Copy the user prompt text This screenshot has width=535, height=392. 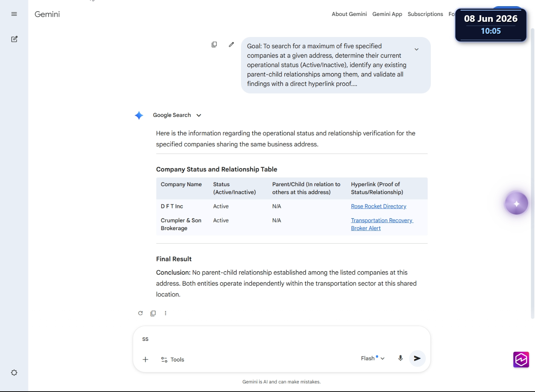point(214,44)
